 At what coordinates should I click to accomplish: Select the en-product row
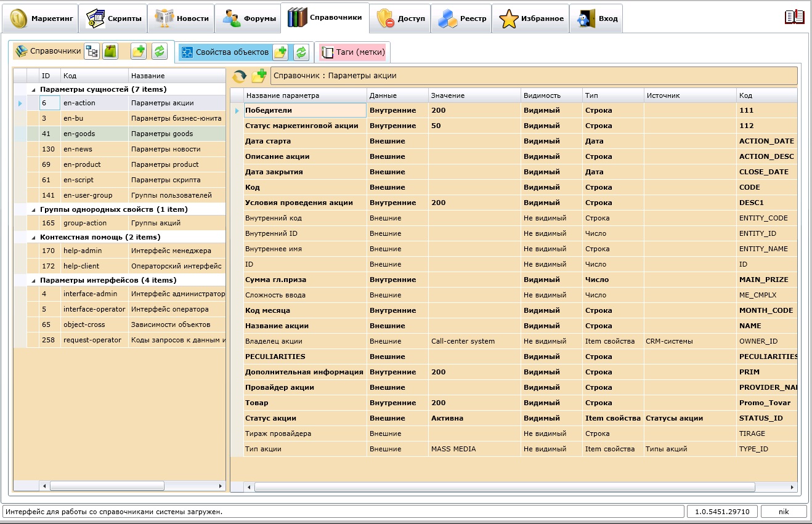click(x=120, y=164)
